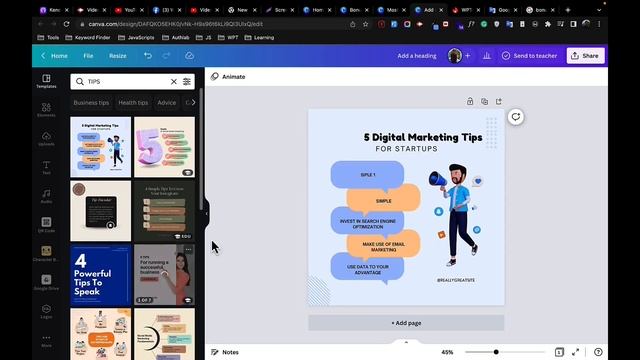The width and height of the screenshot is (640, 360).
Task: Click the Share button
Action: [x=586, y=56]
